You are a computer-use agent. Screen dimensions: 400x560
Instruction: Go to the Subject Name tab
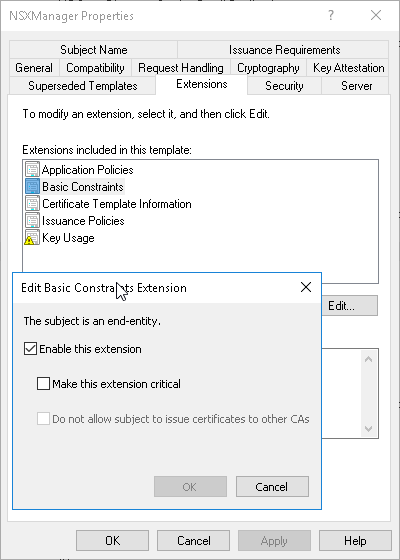click(94, 50)
